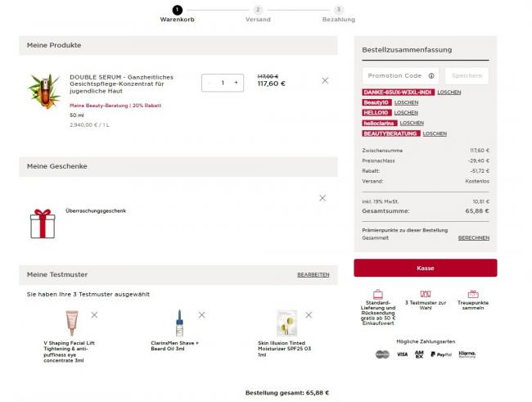Viewport: 532px width, 402px height.
Task: Remove V Shaping Facial Lift sample
Action: coord(94,314)
